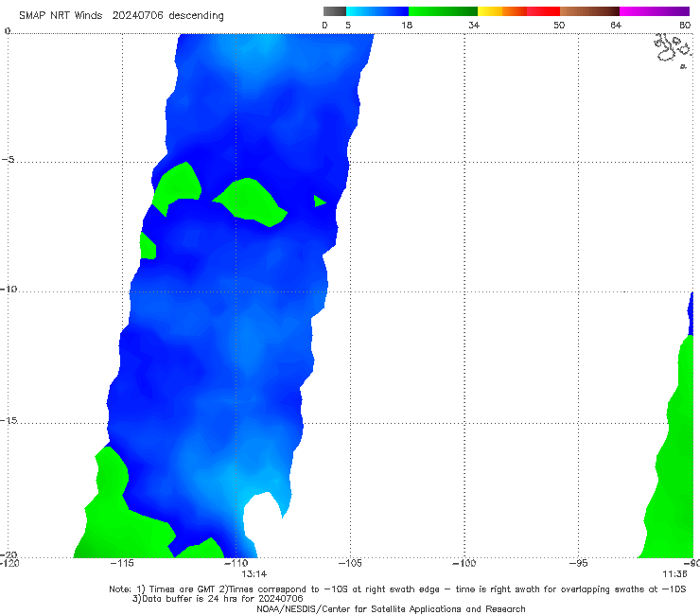Click the magenta segment of the color bar

(x=655, y=11)
